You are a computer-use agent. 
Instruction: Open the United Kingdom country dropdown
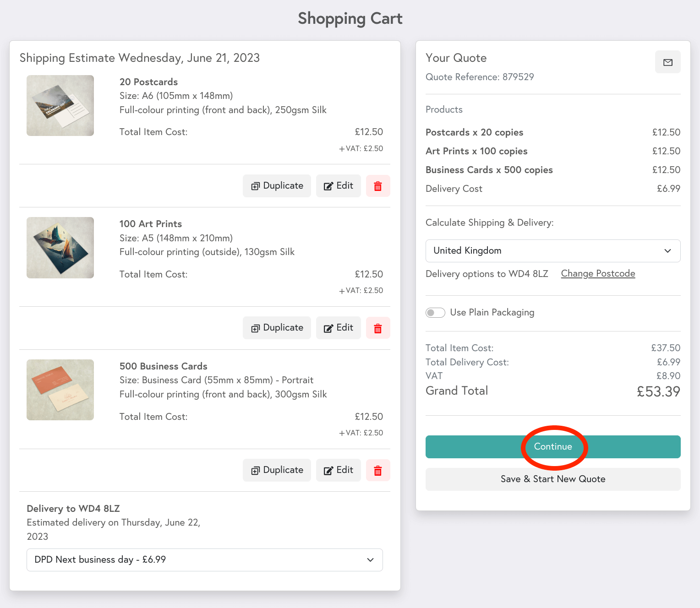point(553,251)
